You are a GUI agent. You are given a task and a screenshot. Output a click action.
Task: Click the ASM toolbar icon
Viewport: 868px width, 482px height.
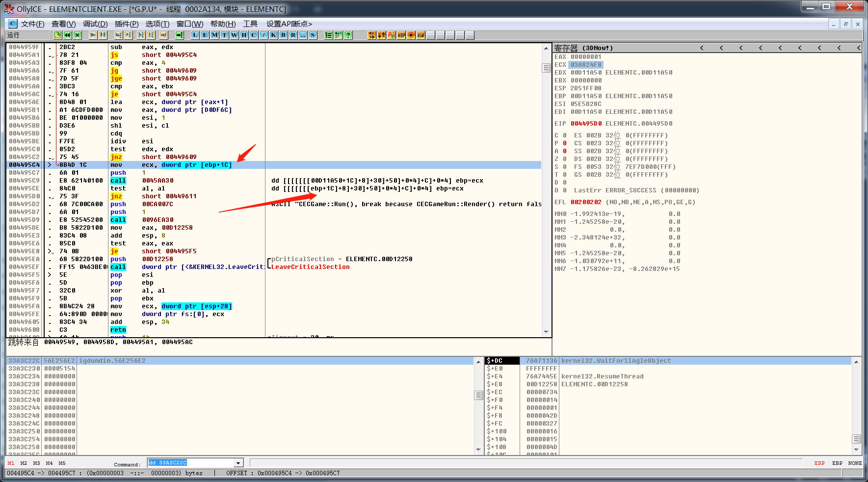[421, 35]
